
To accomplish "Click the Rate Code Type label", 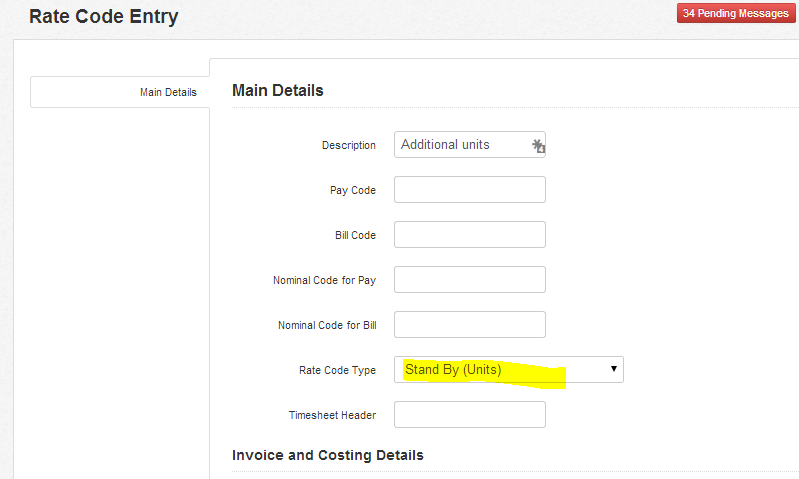I will pyautogui.click(x=337, y=370).
